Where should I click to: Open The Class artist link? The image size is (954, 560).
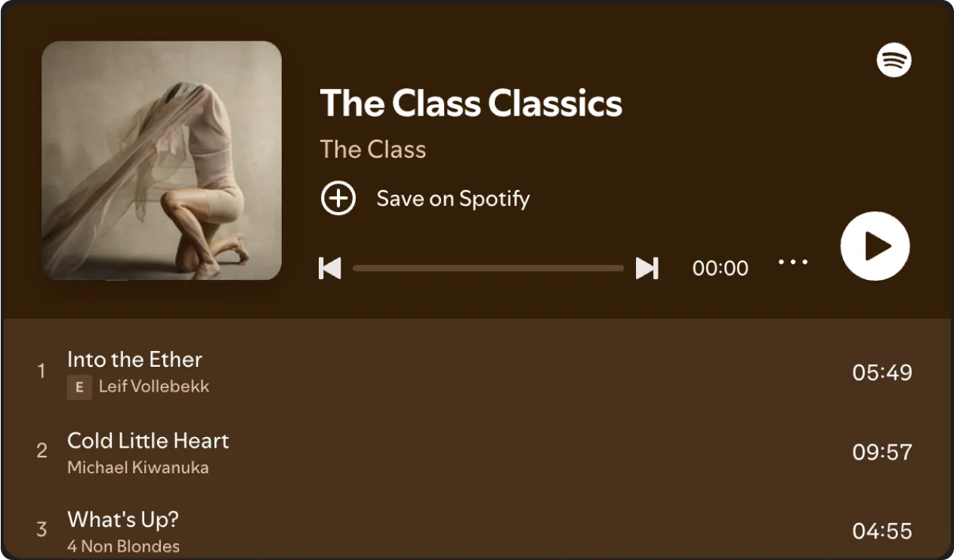click(373, 149)
